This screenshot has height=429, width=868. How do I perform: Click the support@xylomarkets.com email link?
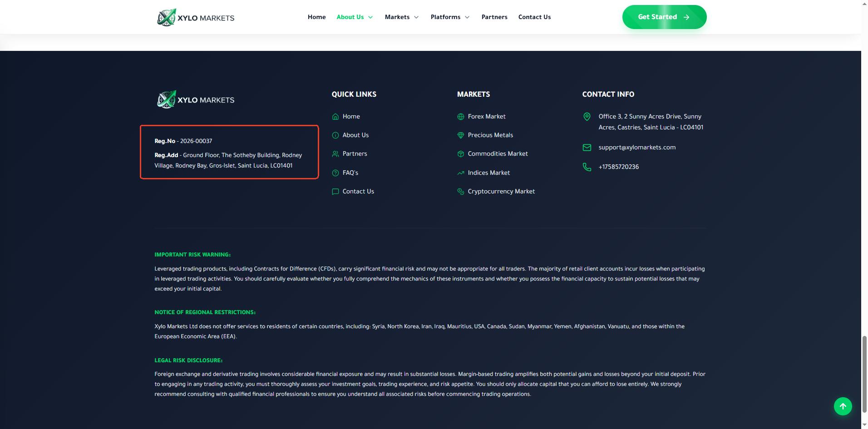click(636, 148)
